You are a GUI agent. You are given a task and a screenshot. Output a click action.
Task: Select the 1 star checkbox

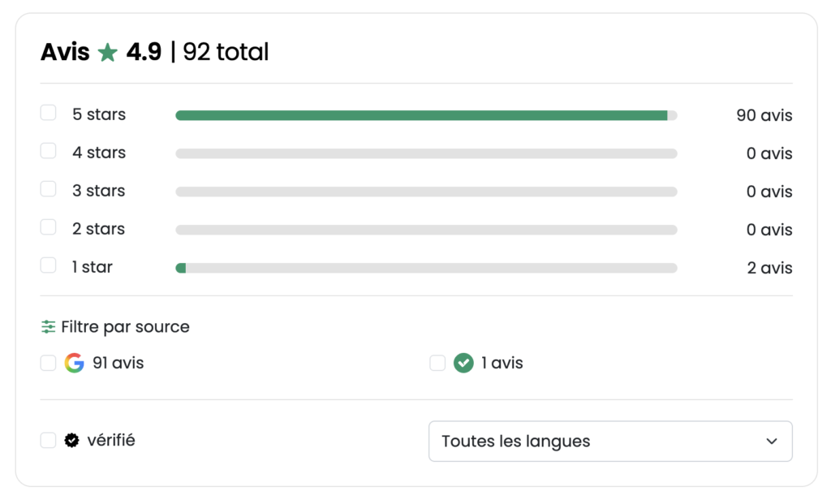(x=48, y=265)
